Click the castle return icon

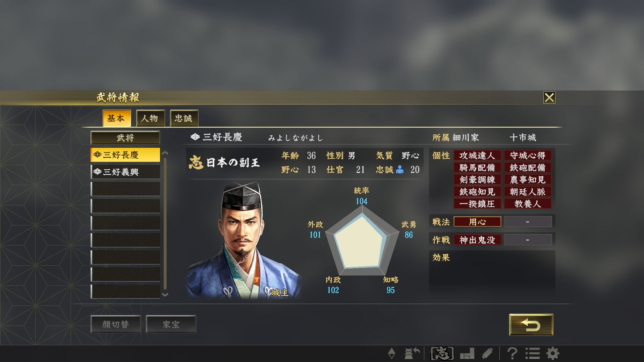(412, 353)
